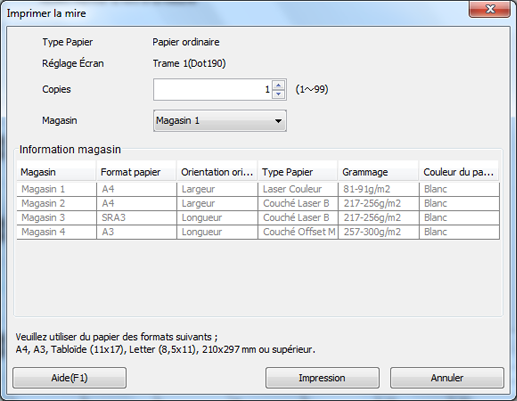Close the Imprimer la mire dialog

(x=490, y=9)
